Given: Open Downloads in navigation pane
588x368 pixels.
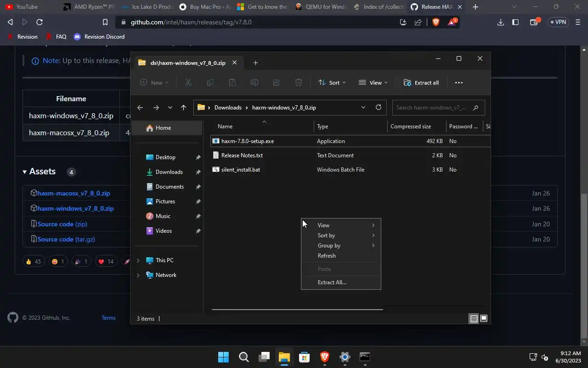Looking at the screenshot, I should click(x=169, y=172).
